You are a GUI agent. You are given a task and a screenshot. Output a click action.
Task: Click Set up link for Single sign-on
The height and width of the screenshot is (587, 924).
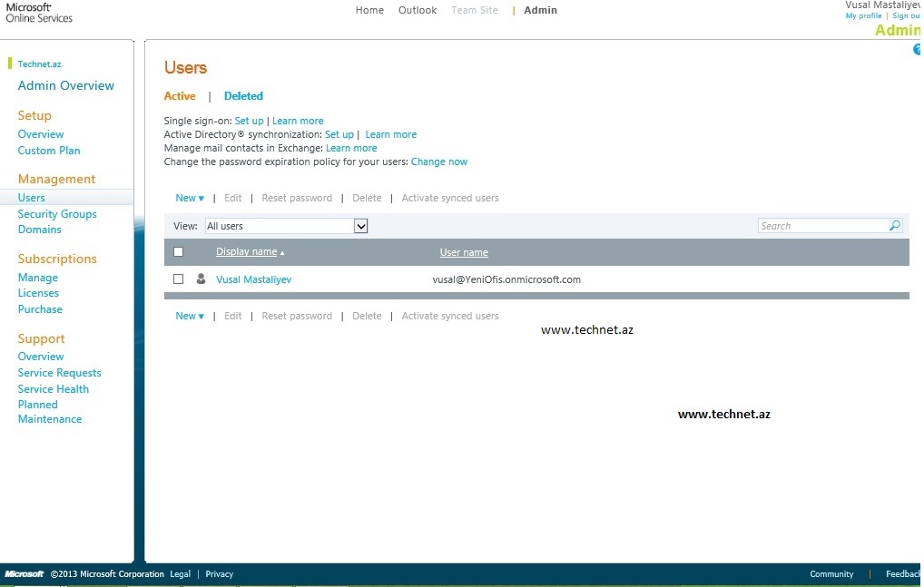pos(249,121)
